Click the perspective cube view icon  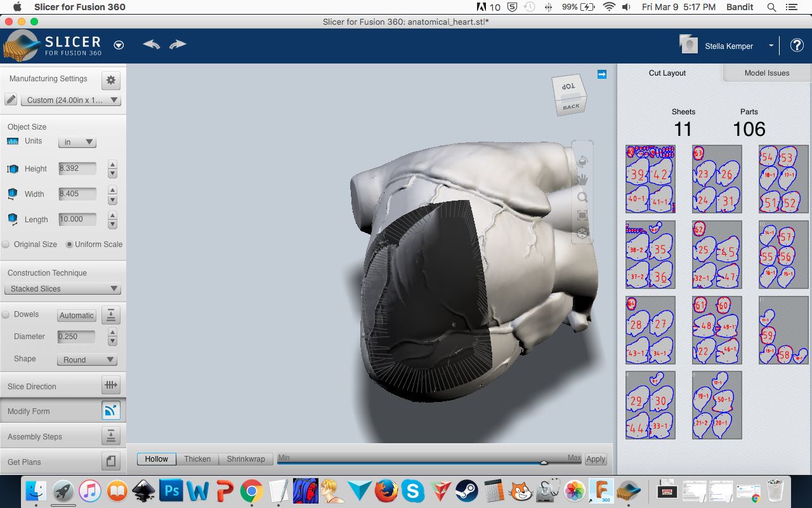click(582, 233)
